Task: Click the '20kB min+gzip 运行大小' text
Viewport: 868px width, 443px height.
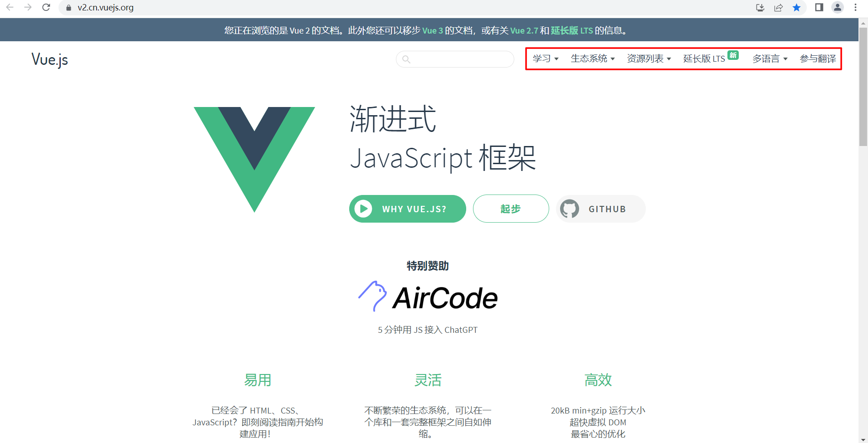Action: (598, 410)
